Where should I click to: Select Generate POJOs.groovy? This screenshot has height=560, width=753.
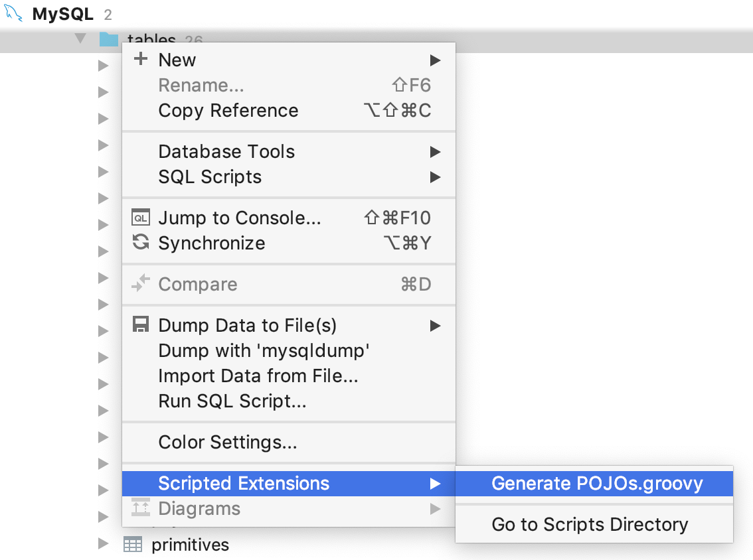[597, 484]
